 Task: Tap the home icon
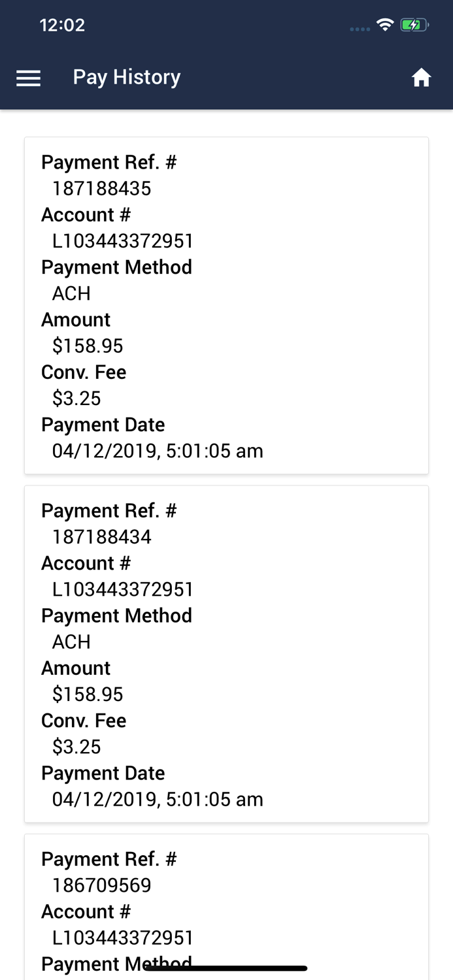click(x=421, y=78)
